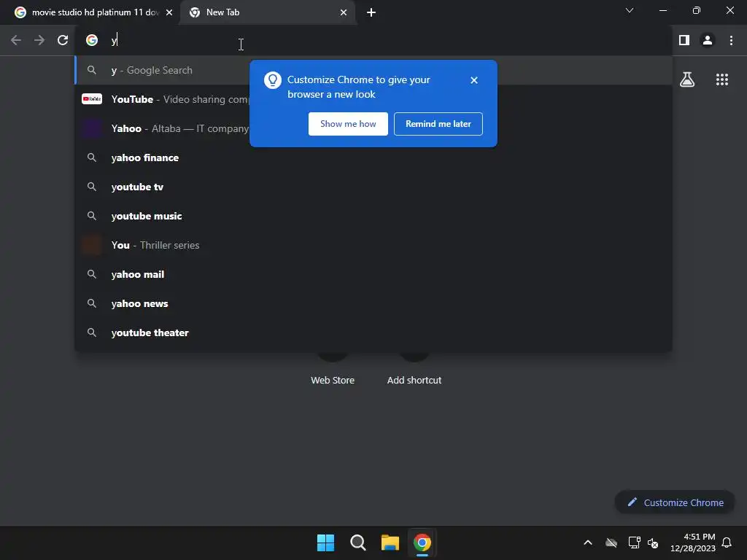Choose the YouTube suggestion
The width and height of the screenshot is (747, 560).
click(373, 99)
